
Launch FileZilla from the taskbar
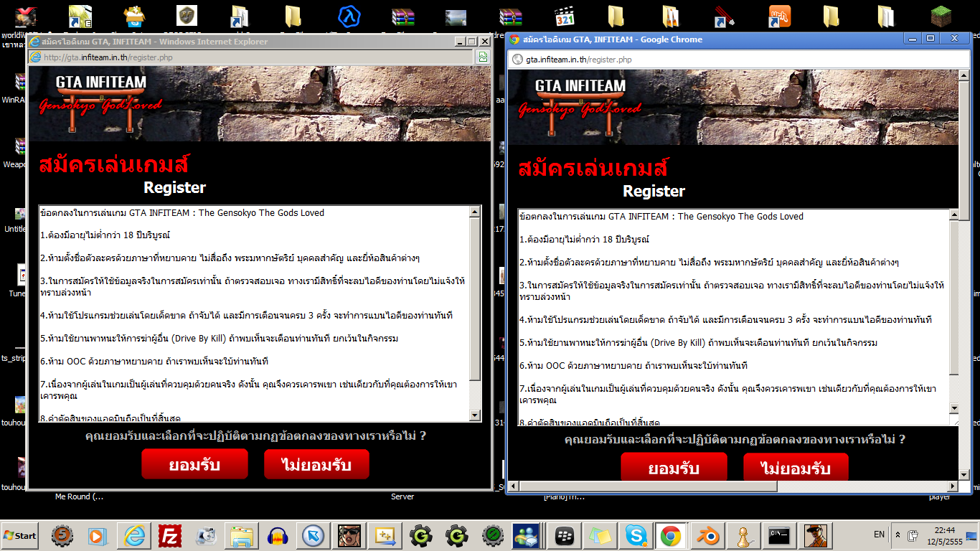170,535
